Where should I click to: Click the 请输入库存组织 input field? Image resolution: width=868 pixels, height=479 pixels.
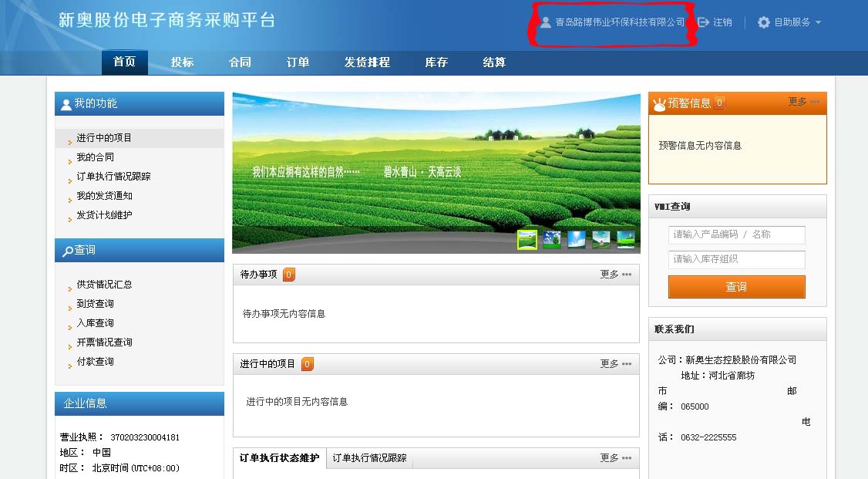[x=736, y=259]
